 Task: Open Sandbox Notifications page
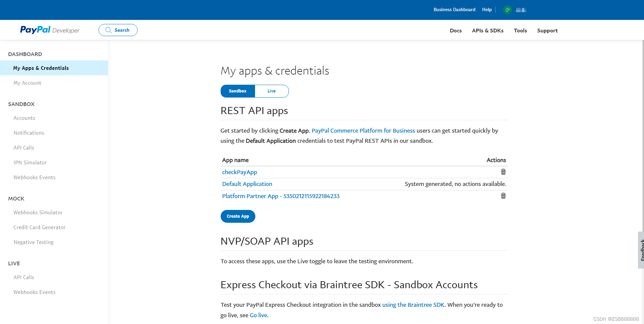(29, 133)
